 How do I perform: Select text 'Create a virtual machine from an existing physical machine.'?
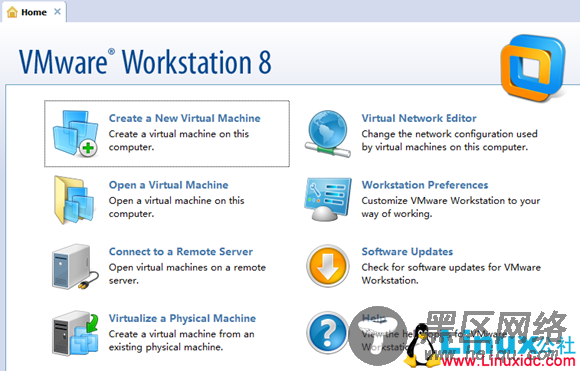182,340
